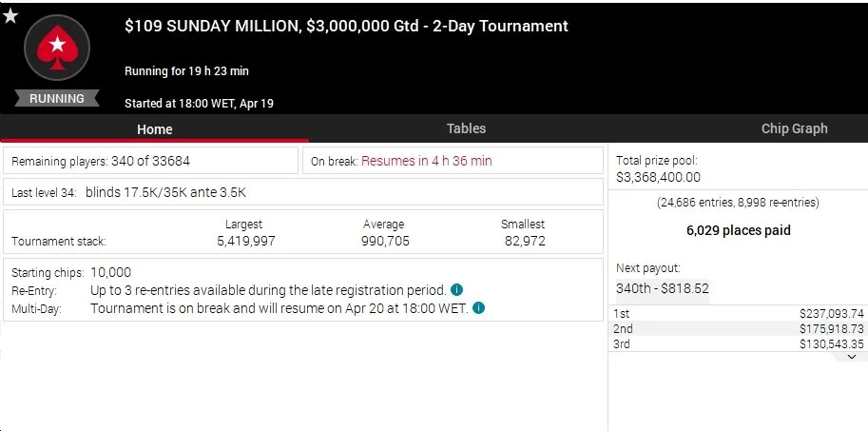Click the 1st place payout row
This screenshot has height=431, width=868.
pyautogui.click(x=738, y=314)
